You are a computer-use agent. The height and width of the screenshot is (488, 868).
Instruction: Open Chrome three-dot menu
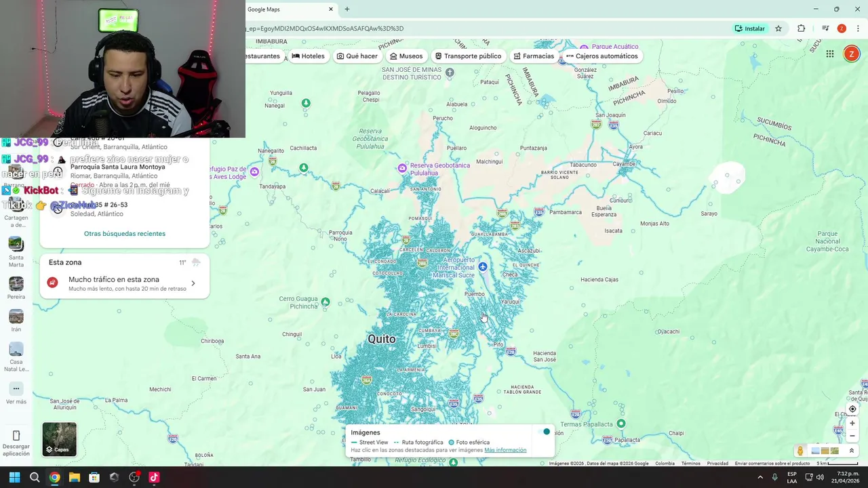point(858,28)
